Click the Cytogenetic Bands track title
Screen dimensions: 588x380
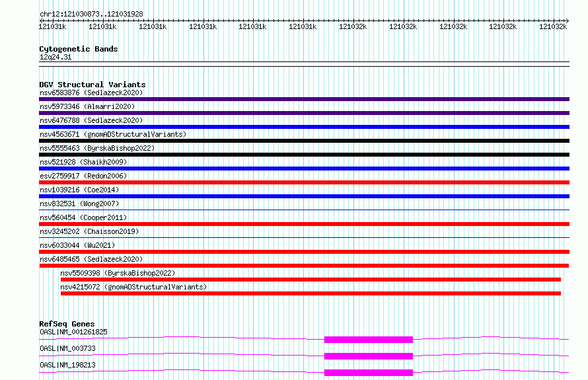(x=79, y=49)
